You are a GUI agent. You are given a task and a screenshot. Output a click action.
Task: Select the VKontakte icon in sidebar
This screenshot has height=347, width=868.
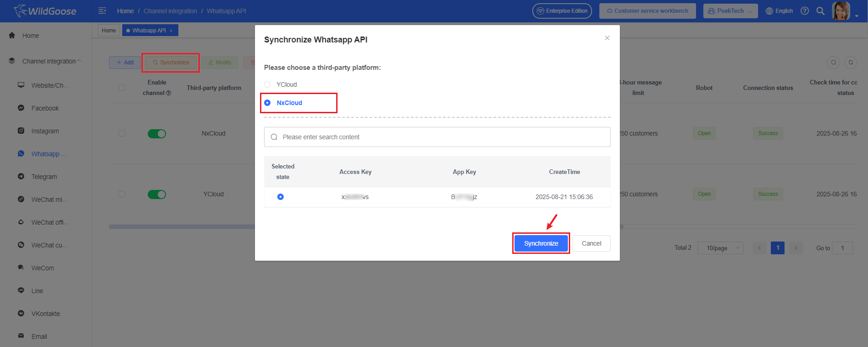point(21,313)
